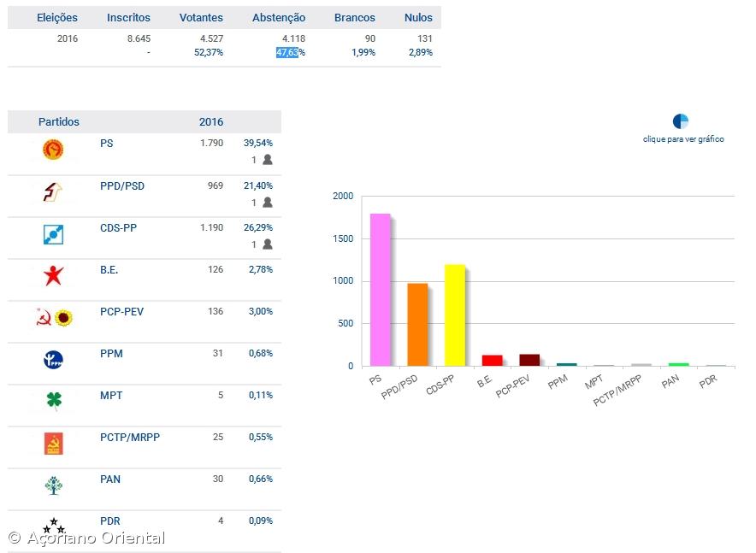This screenshot has width=756, height=553.
Task: Click the yellow CDS-PP bar in chart
Action: (454, 315)
